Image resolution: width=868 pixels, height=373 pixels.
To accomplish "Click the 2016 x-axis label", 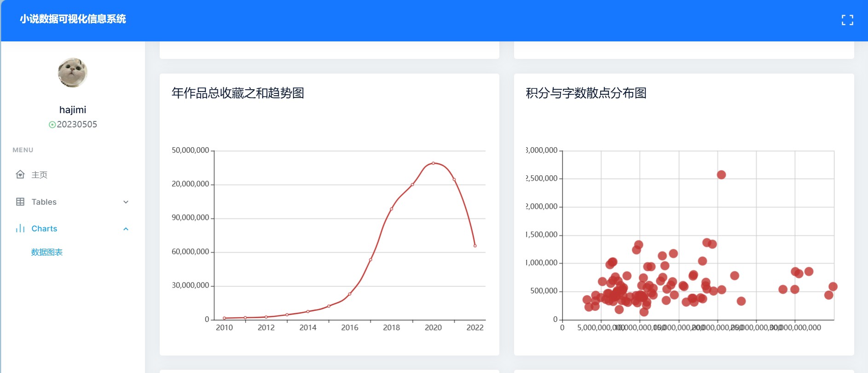I will (x=350, y=327).
